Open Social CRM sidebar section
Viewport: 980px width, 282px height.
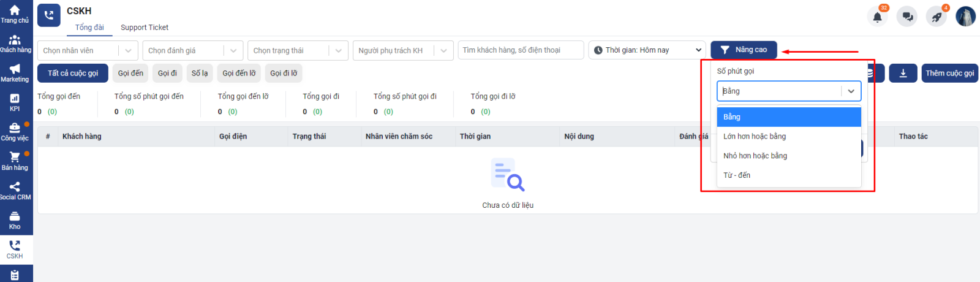pos(15,191)
